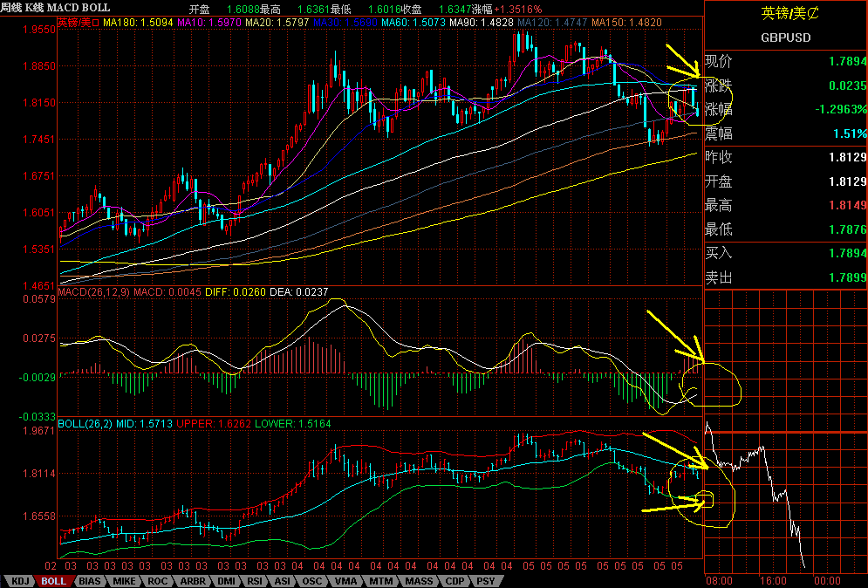
Task: Click the MA150: 1.4820 legend
Action: tap(626, 23)
